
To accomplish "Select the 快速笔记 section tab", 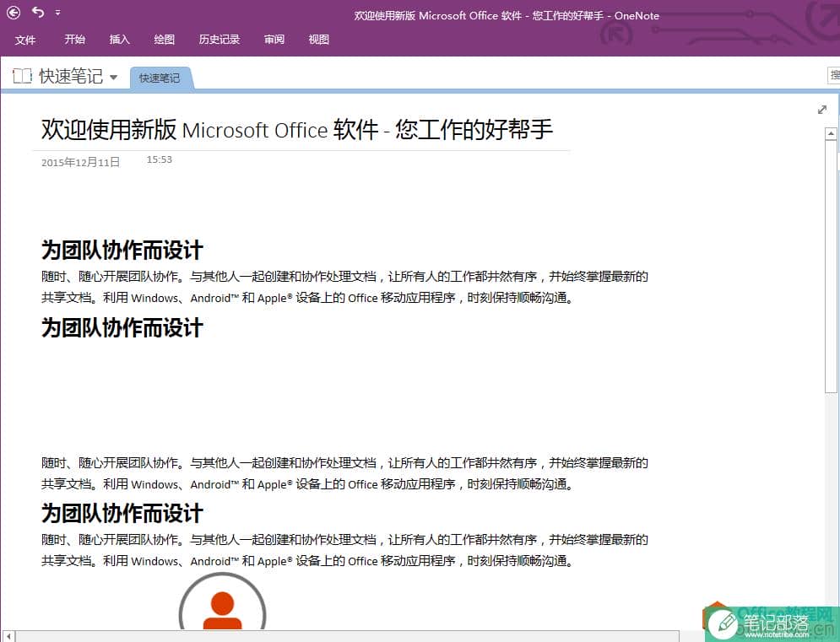I will (x=160, y=78).
